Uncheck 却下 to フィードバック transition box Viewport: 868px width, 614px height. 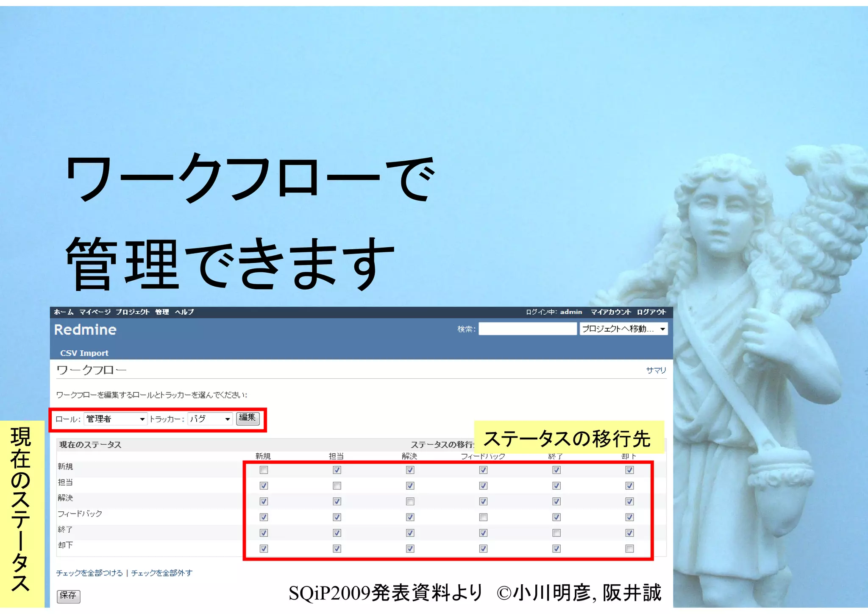(483, 548)
